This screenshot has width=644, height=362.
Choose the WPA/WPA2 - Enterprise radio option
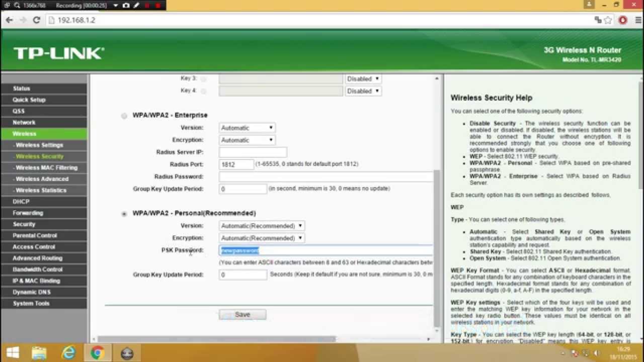click(x=124, y=116)
